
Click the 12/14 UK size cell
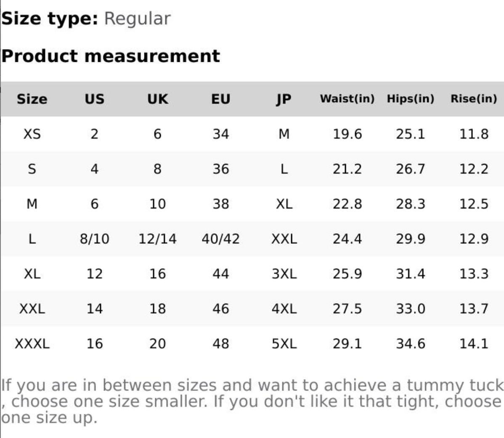157,239
